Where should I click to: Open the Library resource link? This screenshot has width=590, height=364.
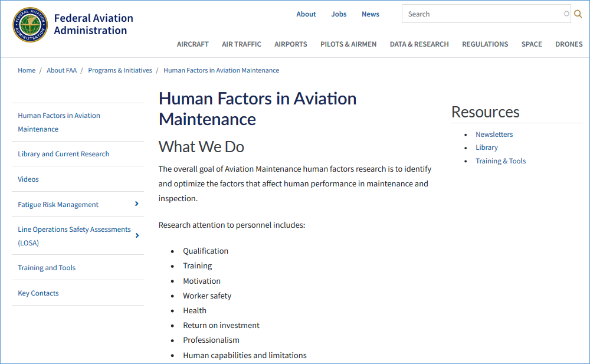click(486, 147)
